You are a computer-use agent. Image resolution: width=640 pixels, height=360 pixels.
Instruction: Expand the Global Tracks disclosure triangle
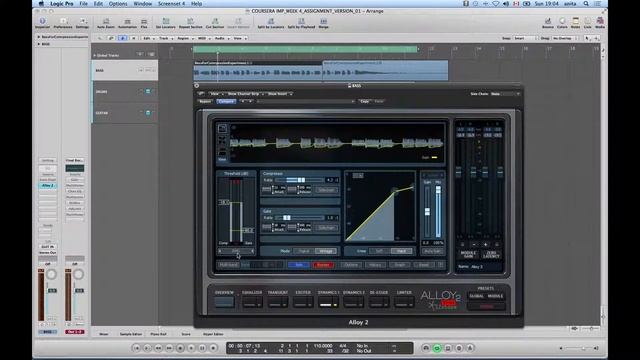click(x=95, y=55)
